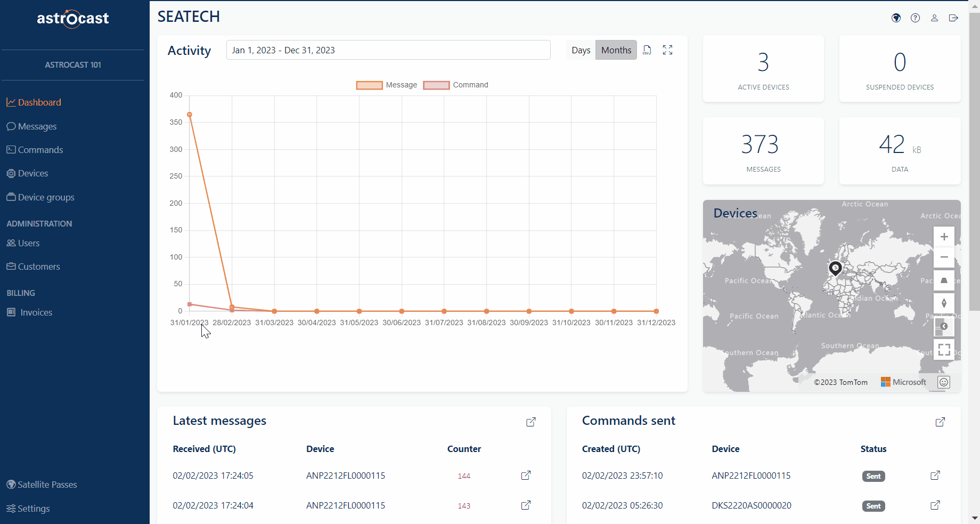Viewport: 980px width, 524px height.
Task: Go to Messages in the sidebar
Action: click(37, 126)
